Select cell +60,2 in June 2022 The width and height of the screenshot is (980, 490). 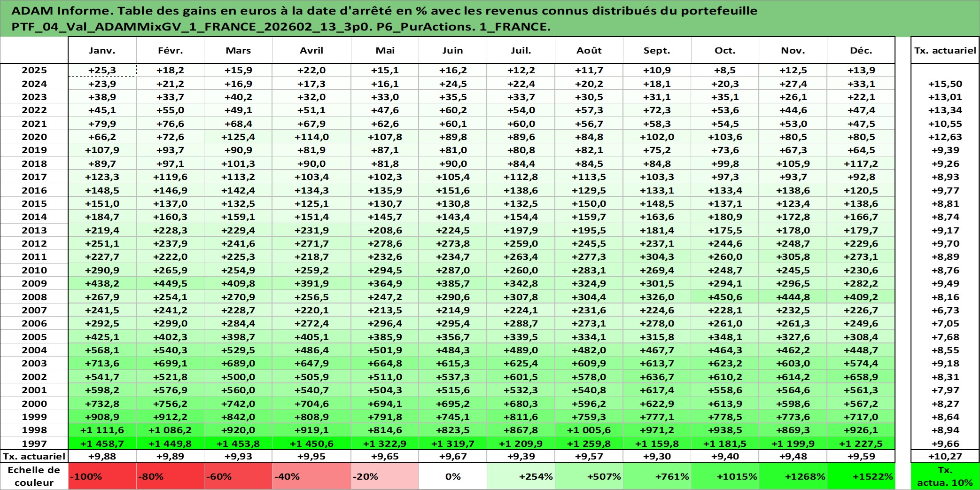[453, 110]
